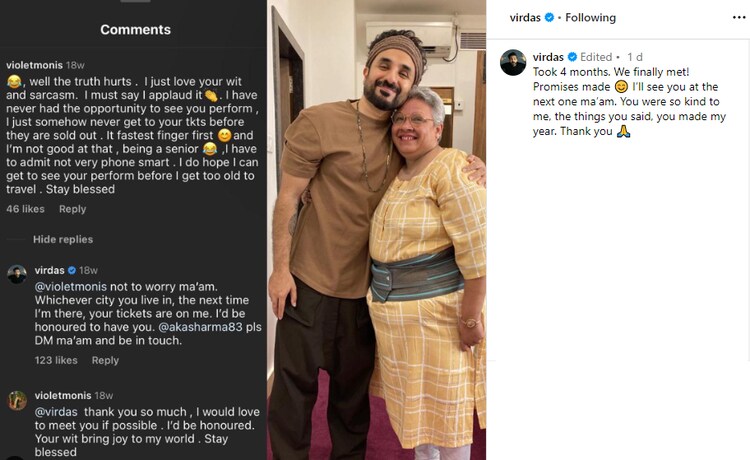The image size is (750, 460).
Task: Click verified badge in the caption line
Action: (x=573, y=57)
